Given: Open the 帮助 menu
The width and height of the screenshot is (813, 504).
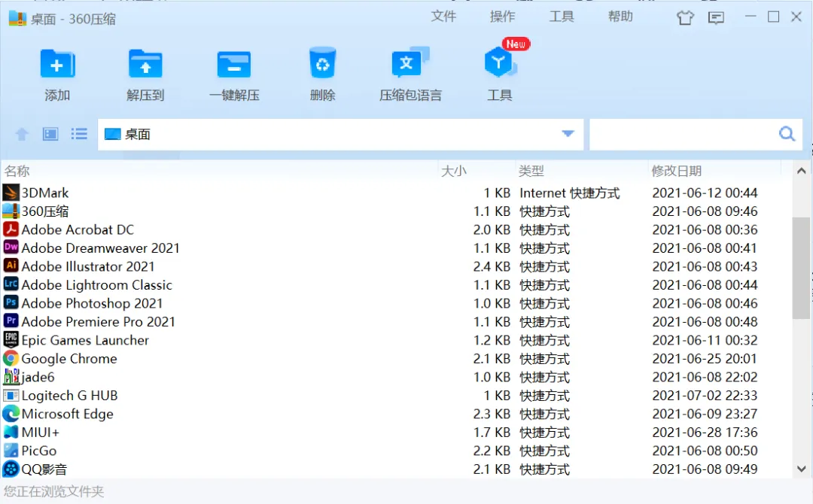Looking at the screenshot, I should [620, 17].
